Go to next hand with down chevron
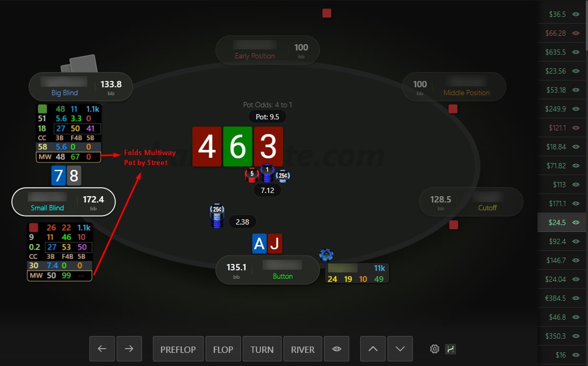Screen dimensions: 588x366 coord(400,349)
